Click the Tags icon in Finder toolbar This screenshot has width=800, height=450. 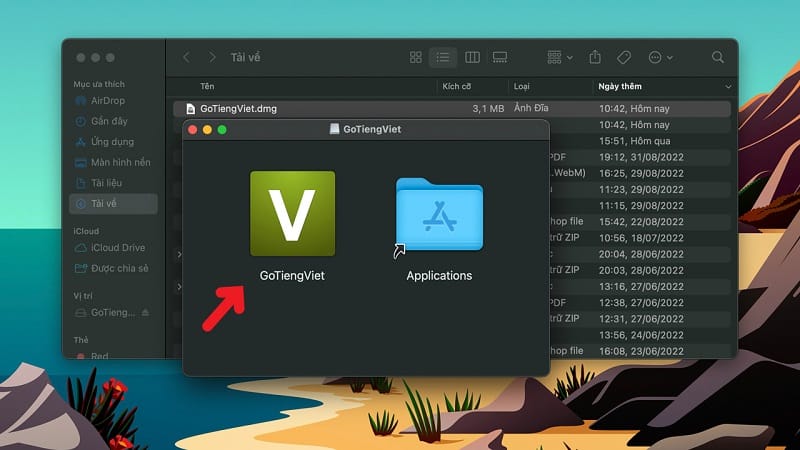point(624,58)
